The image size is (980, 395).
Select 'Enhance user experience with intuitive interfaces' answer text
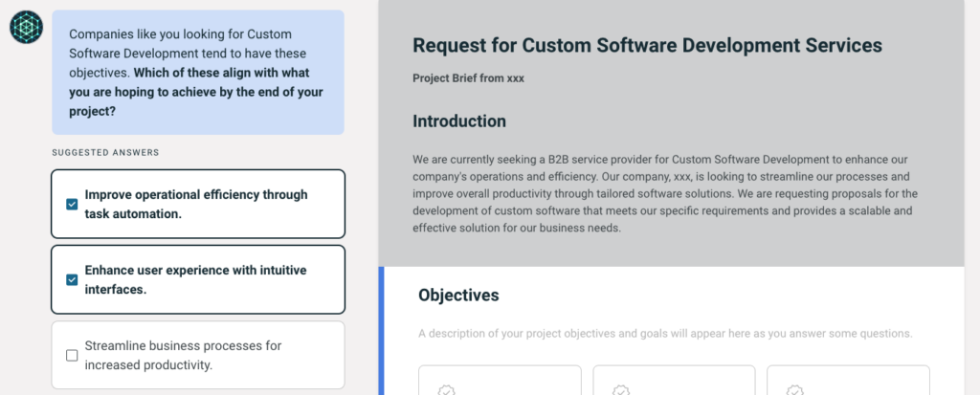[x=195, y=279]
